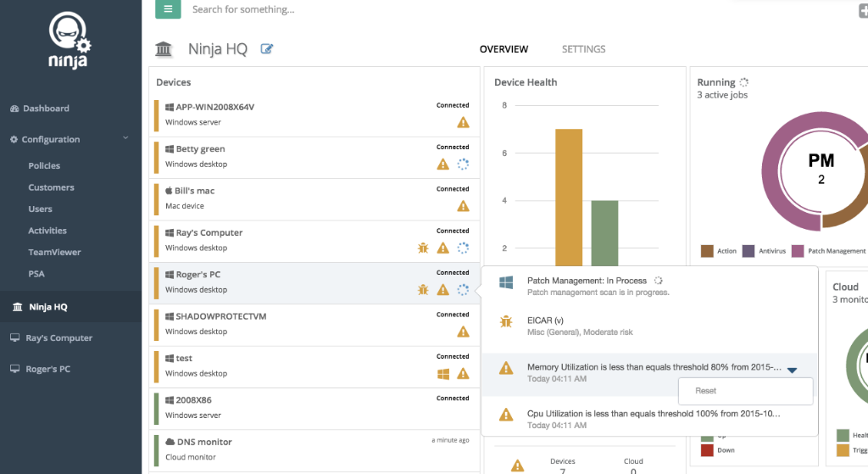Click the edit pencil icon beside Ninja HQ
The width and height of the screenshot is (868, 474).
tap(267, 49)
